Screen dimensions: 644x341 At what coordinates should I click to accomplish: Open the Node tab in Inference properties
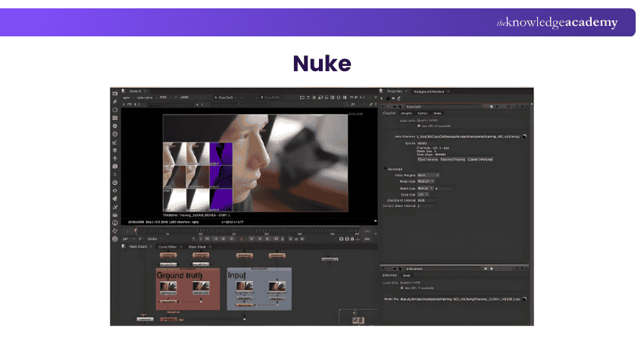406,275
